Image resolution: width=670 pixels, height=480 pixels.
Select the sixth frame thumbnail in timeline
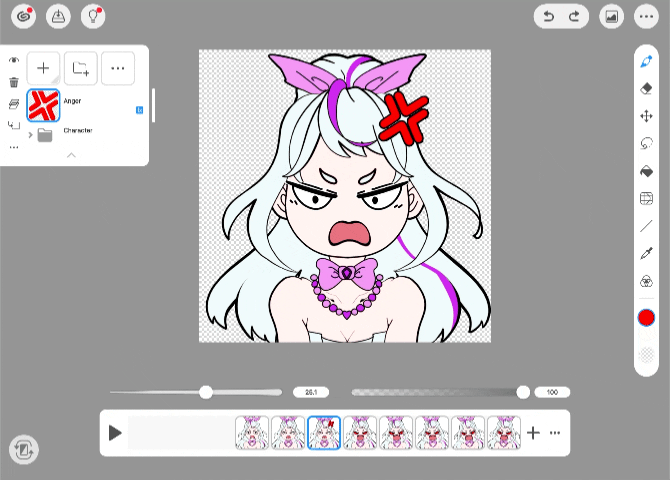pyautogui.click(x=432, y=433)
